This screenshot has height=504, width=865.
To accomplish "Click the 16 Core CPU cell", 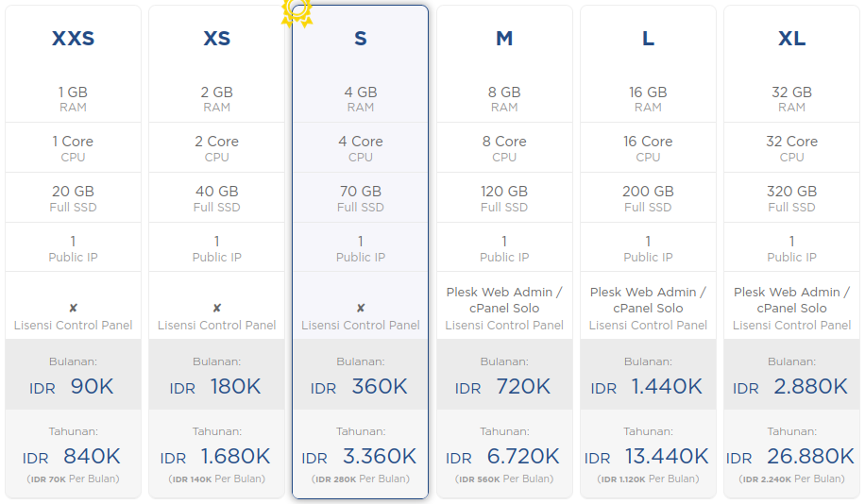I will click(648, 148).
